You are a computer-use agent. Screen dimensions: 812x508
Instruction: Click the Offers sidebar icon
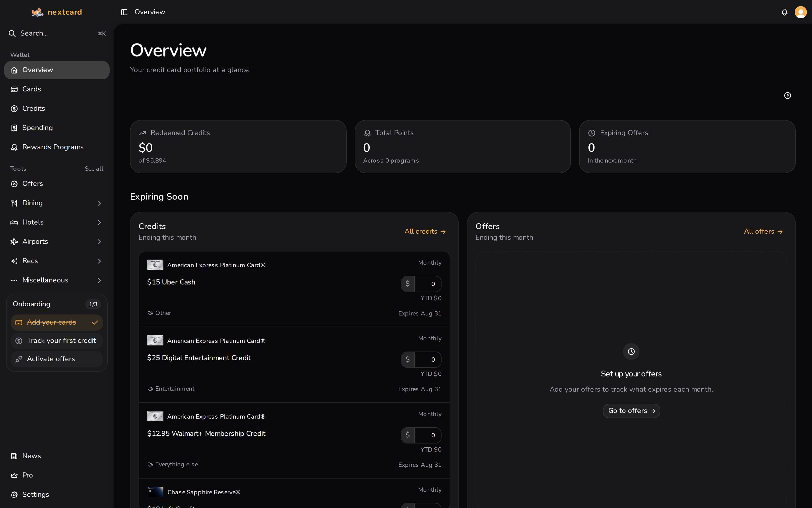[x=14, y=184]
